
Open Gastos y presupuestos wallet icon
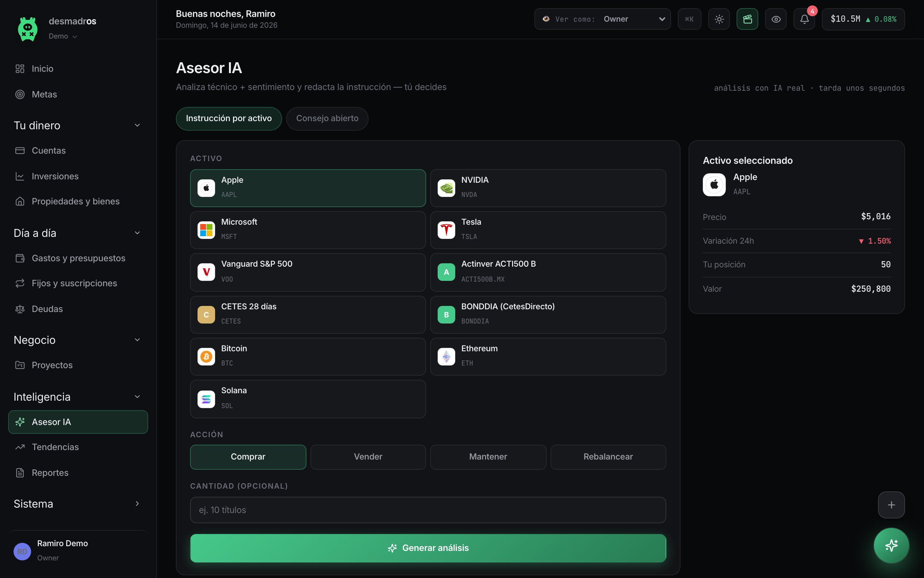click(x=20, y=259)
